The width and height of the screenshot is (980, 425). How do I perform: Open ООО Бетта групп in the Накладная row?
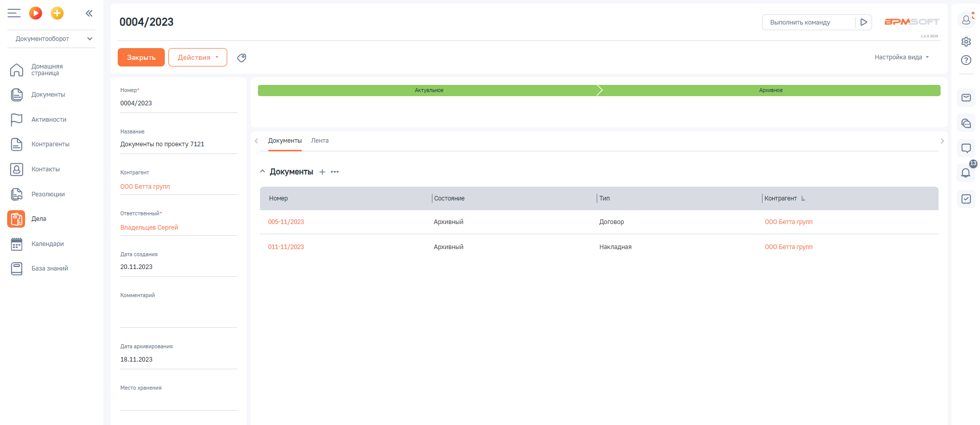coord(789,247)
